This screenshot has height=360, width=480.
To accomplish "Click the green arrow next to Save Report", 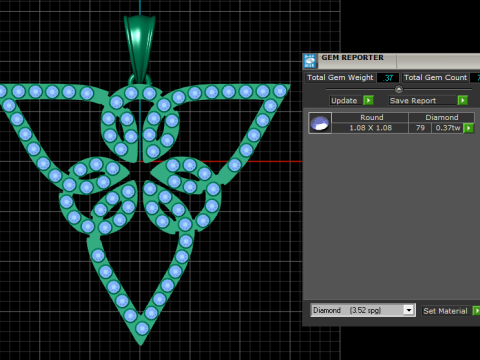I will (x=463, y=100).
